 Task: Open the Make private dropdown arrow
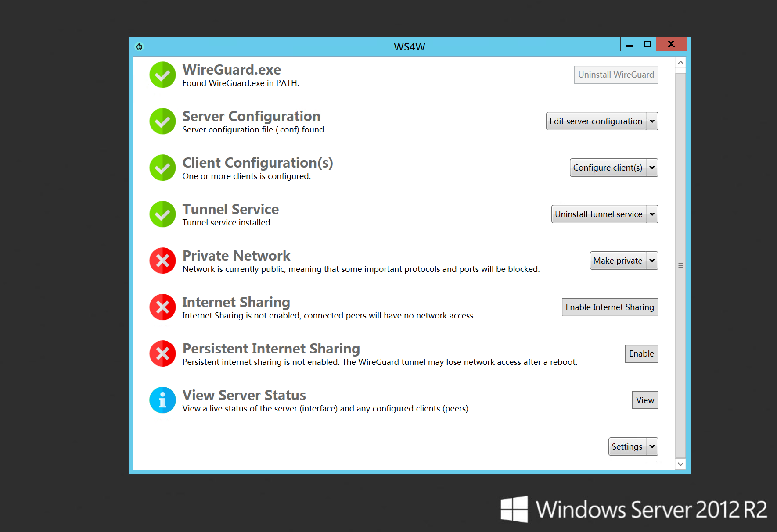pyautogui.click(x=652, y=261)
